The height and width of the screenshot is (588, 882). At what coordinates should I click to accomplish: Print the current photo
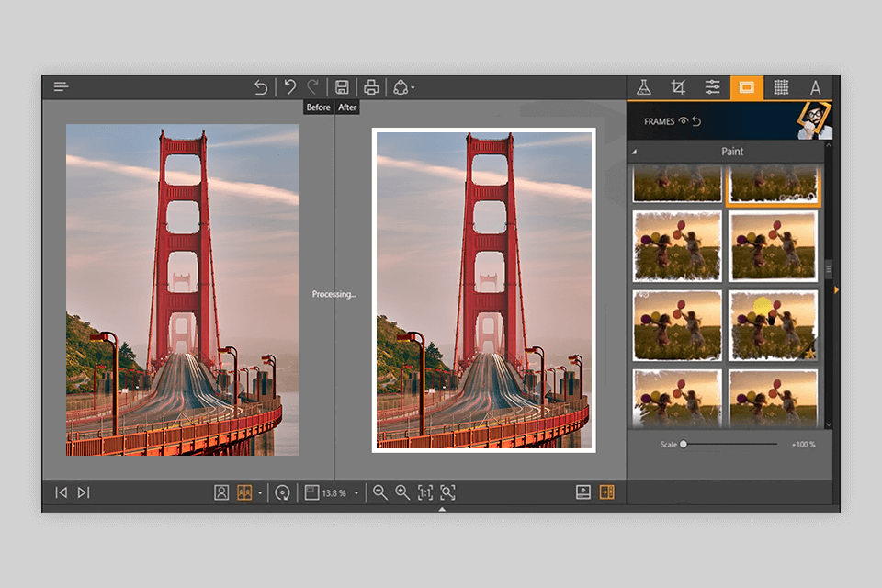tap(370, 87)
